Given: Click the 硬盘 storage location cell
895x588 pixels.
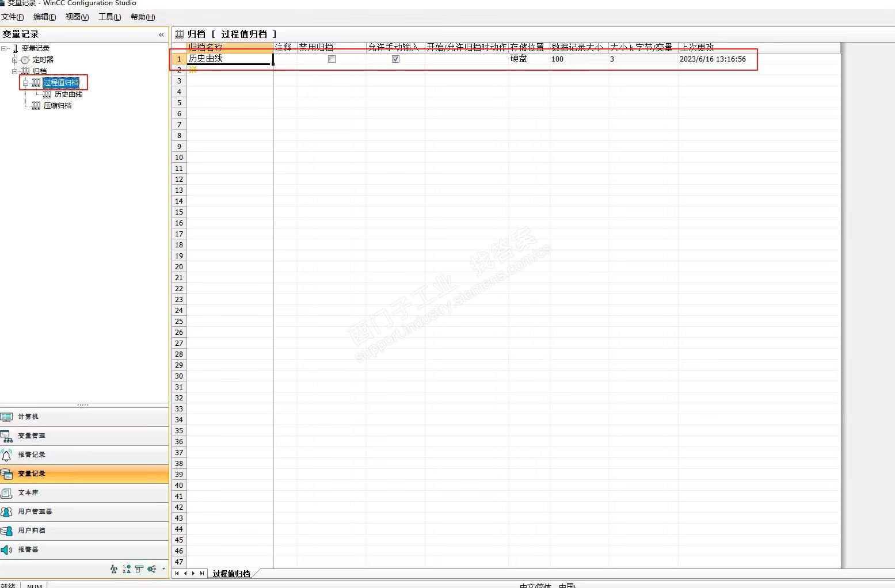Looking at the screenshot, I should click(x=529, y=59).
